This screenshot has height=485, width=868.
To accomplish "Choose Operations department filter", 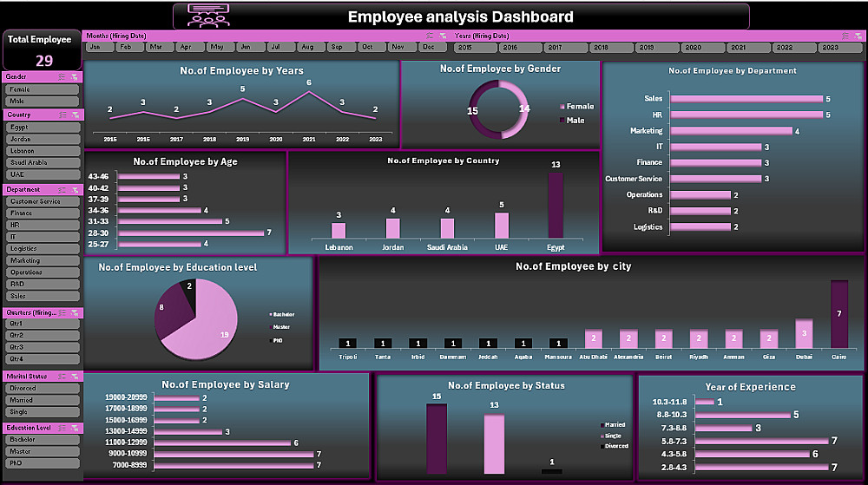I will pyautogui.click(x=42, y=272).
